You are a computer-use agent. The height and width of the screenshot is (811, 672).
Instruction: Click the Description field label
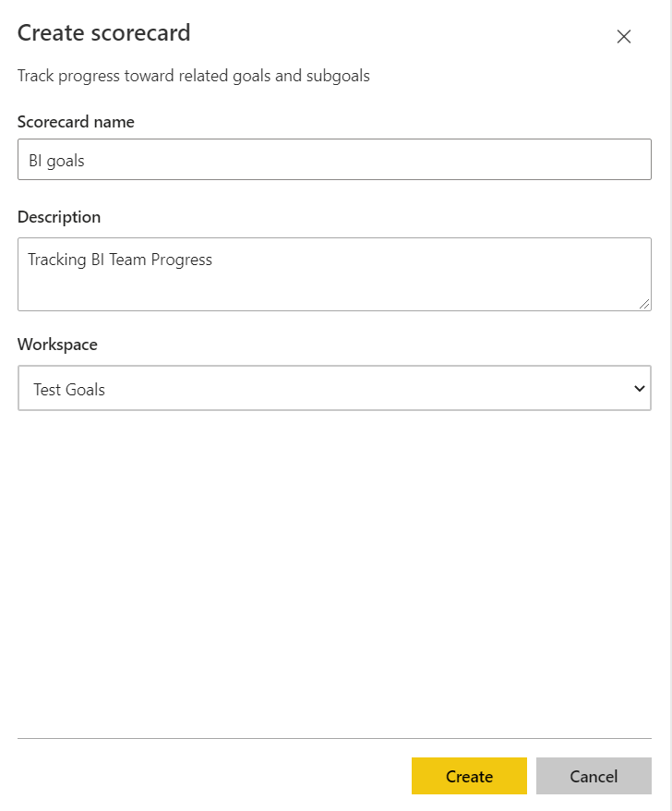[58, 217]
